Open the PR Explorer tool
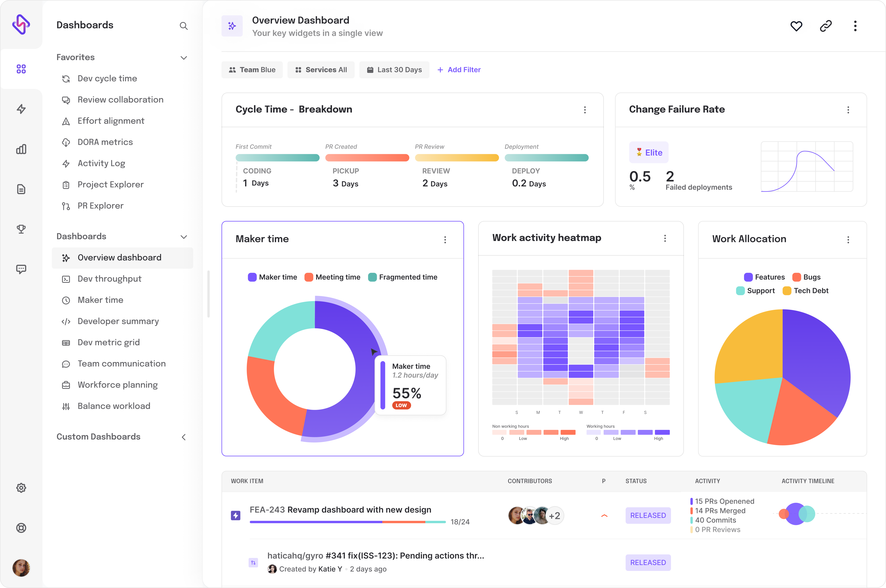886x588 pixels. click(100, 206)
